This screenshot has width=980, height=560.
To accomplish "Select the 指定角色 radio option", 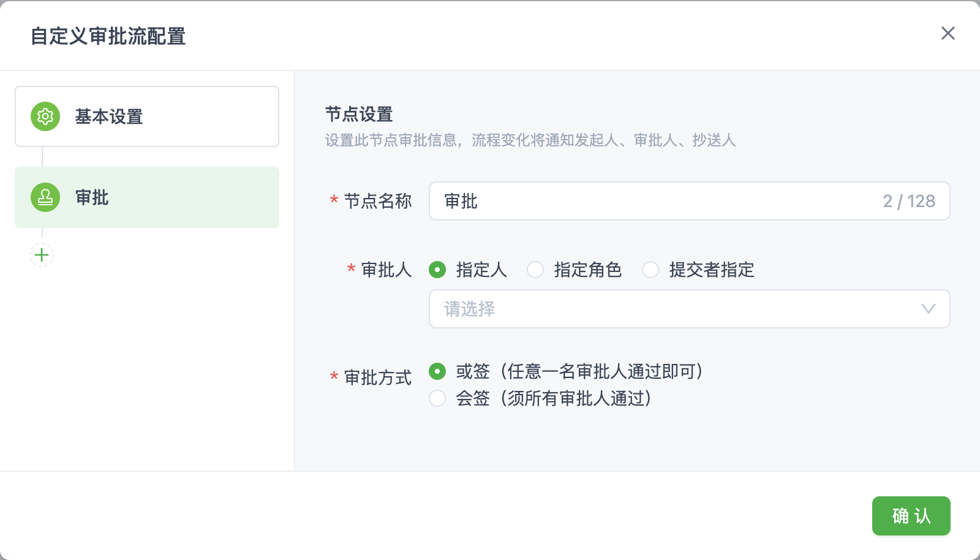I will coord(535,270).
